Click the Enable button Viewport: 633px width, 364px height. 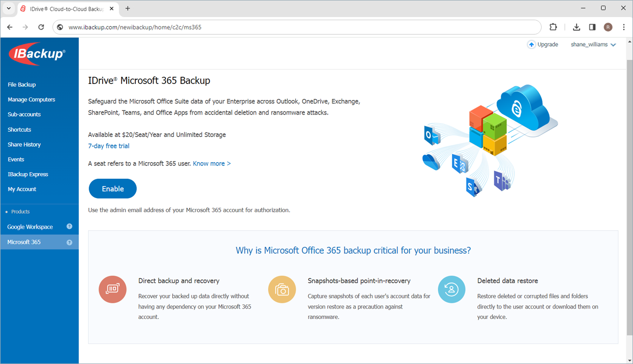pyautogui.click(x=113, y=189)
